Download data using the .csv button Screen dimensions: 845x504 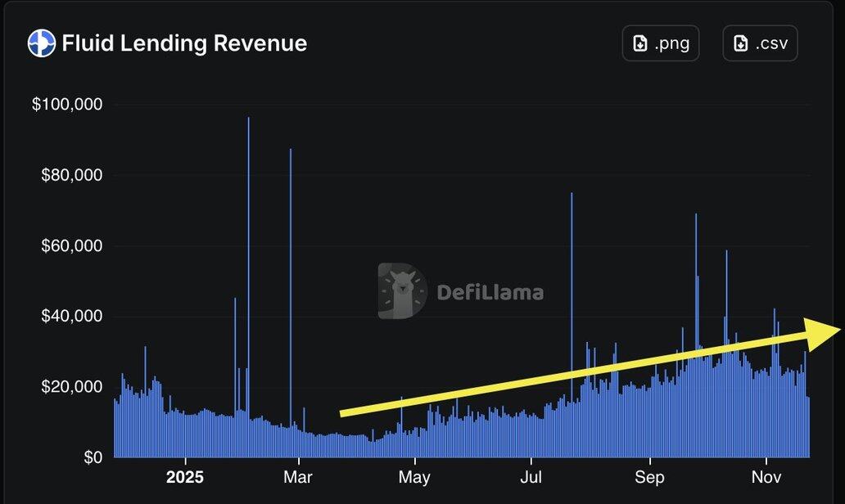(x=760, y=43)
